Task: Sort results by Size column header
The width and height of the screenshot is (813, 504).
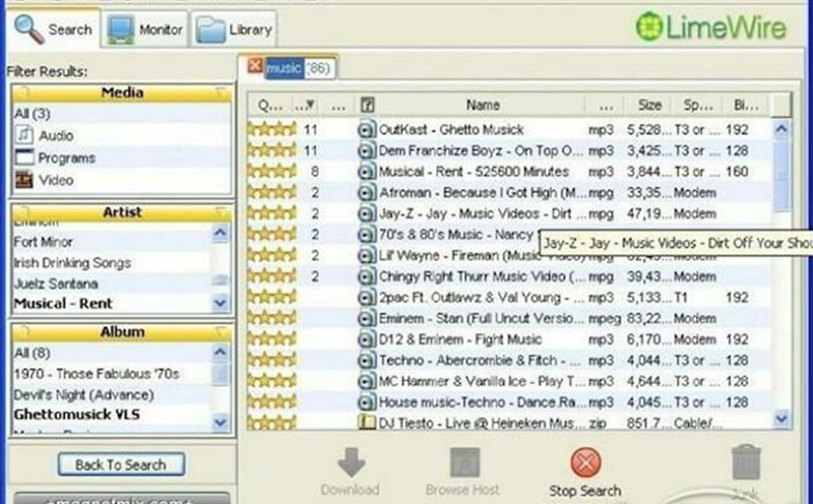Action: [x=649, y=105]
